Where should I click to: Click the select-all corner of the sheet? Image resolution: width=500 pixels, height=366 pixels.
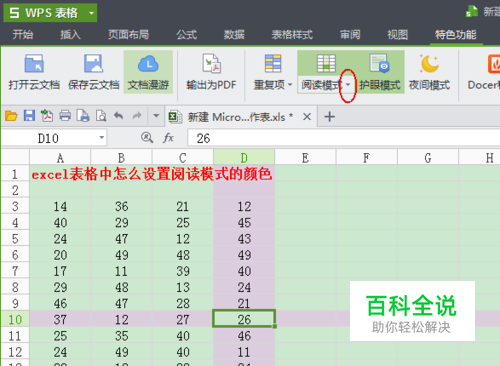(x=15, y=157)
